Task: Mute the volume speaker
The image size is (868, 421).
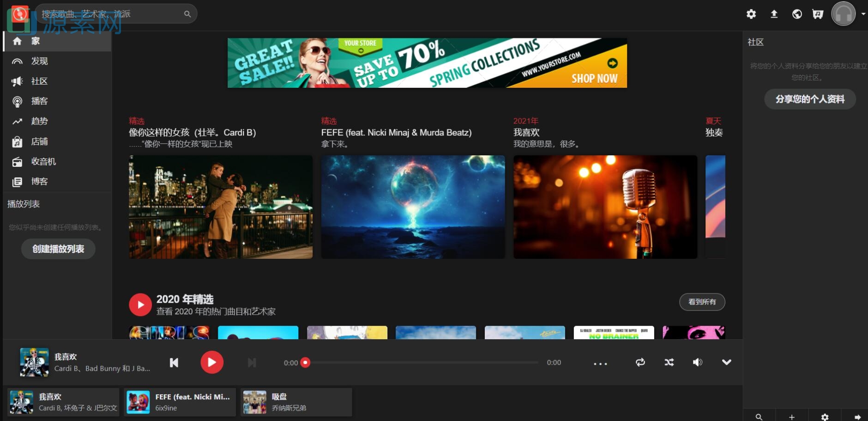Action: pyautogui.click(x=697, y=362)
